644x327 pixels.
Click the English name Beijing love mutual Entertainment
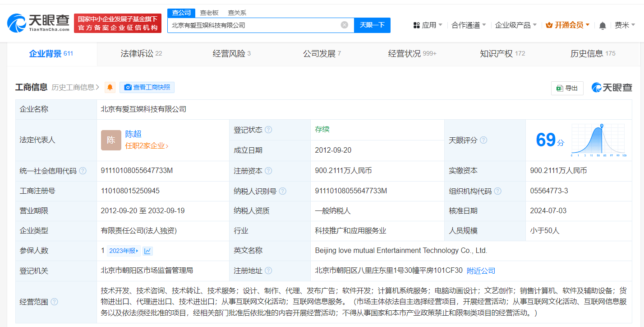pyautogui.click(x=401, y=251)
